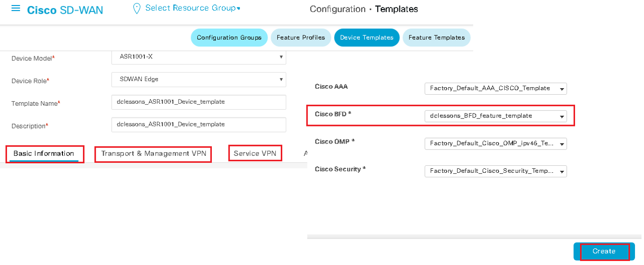Open the Feature Templates tab
Viewport: 644px width, 265px height.
pos(437,38)
